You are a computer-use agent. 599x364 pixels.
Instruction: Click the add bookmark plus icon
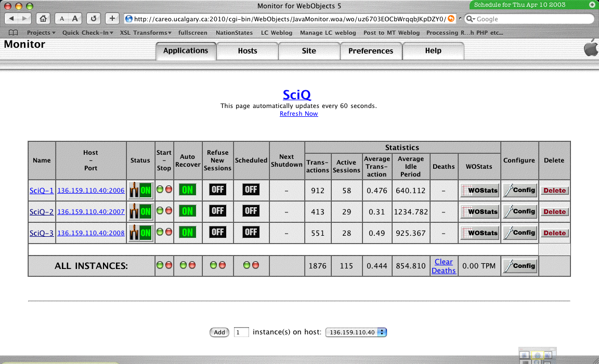pyautogui.click(x=112, y=19)
